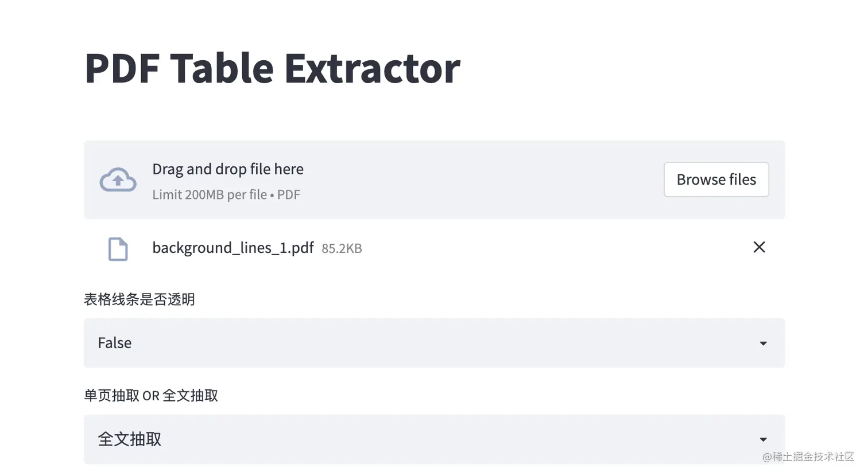Click the selected value '全文抽取' text
This screenshot has width=868, height=476.
coord(130,439)
